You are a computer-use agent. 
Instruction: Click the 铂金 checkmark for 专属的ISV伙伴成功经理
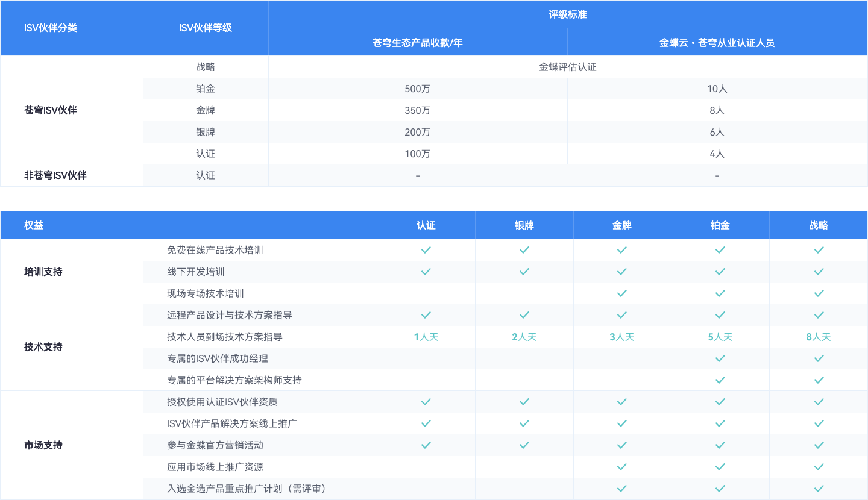tap(720, 358)
